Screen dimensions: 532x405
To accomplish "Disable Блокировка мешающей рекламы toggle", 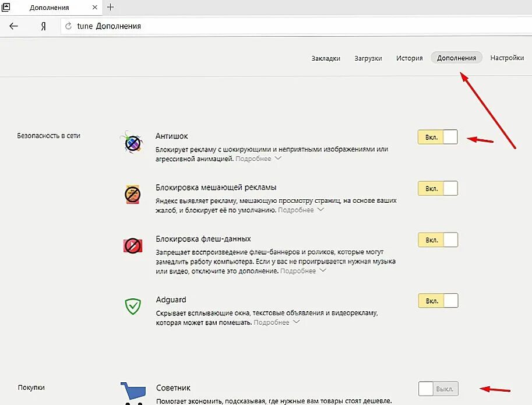I will tap(438, 188).
